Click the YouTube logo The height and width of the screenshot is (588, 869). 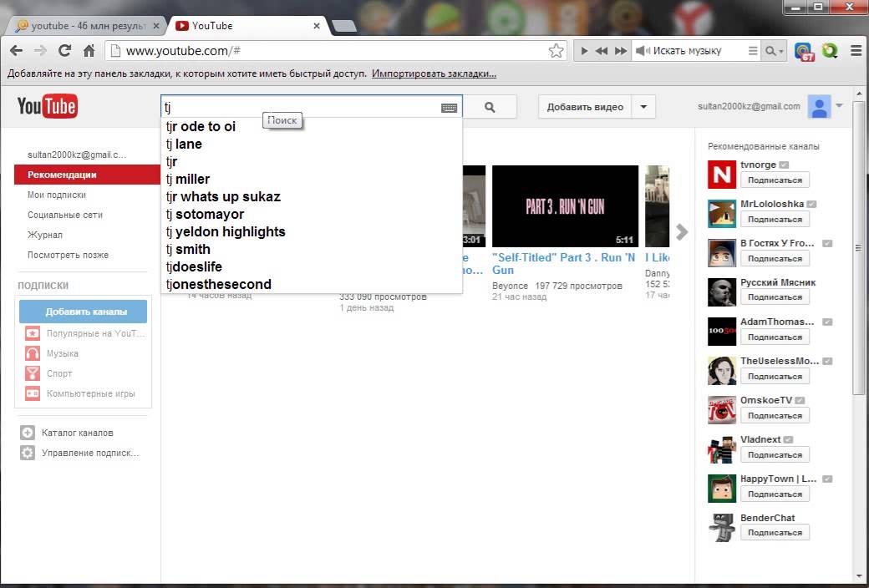coord(47,106)
